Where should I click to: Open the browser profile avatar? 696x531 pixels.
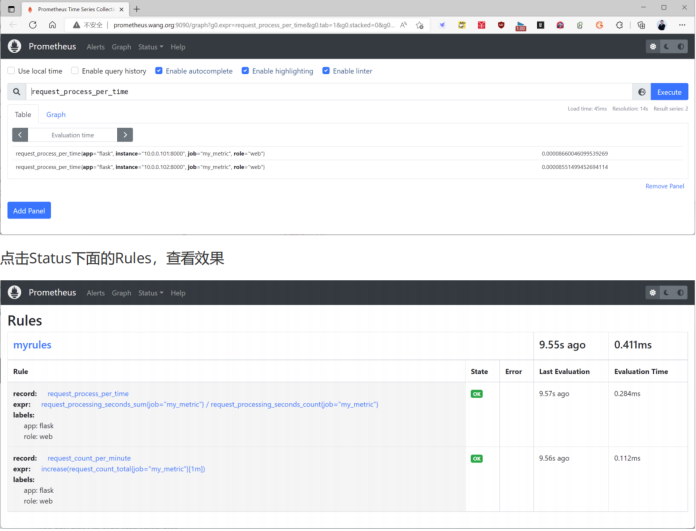point(661,25)
